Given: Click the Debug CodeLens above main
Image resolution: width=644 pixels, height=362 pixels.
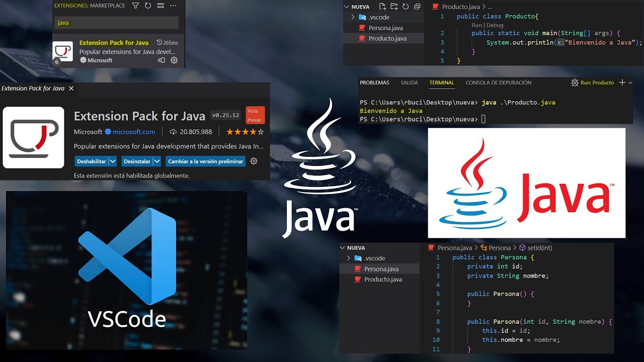Looking at the screenshot, I should (495, 25).
